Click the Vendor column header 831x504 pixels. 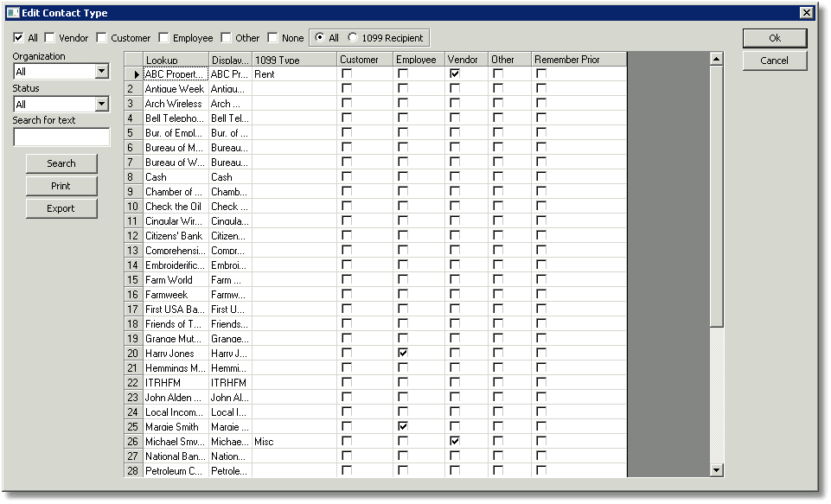tap(466, 60)
